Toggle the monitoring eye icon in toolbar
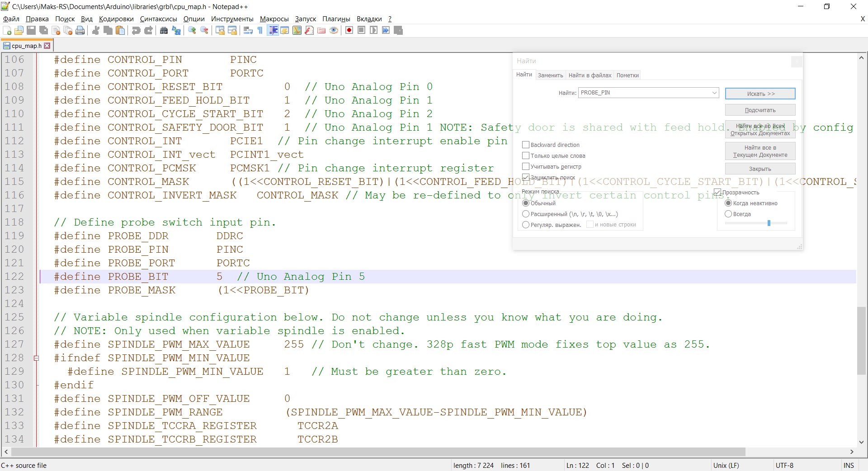The width and height of the screenshot is (868, 471). tap(334, 30)
